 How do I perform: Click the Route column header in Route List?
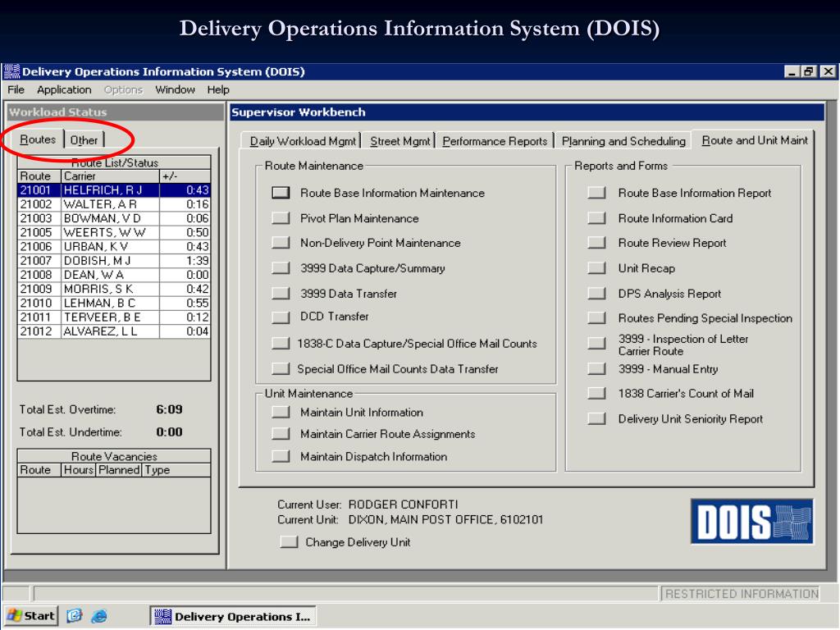point(39,176)
